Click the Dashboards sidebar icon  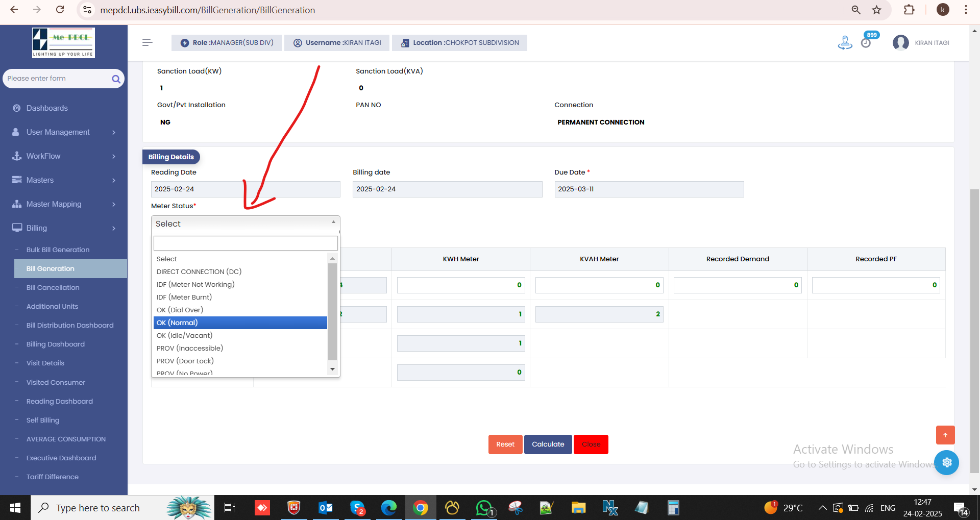[x=17, y=108]
